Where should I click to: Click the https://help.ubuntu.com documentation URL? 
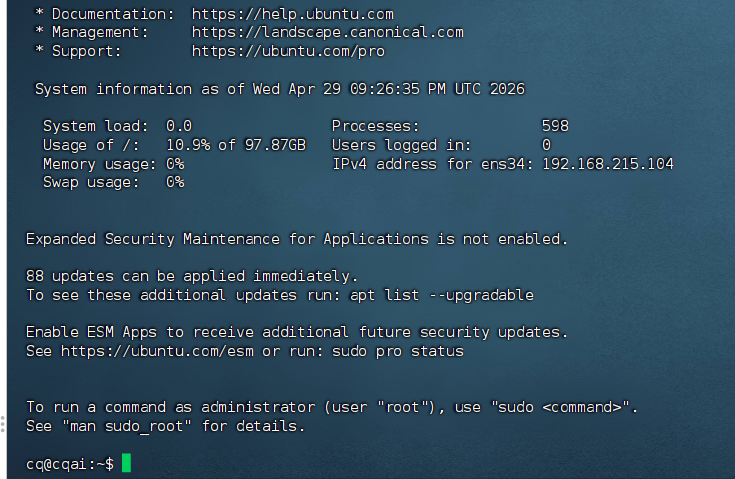pos(292,14)
